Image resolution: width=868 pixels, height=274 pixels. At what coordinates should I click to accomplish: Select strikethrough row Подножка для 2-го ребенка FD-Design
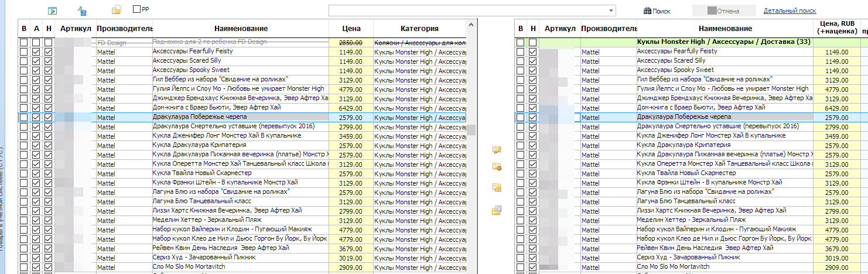[209, 42]
